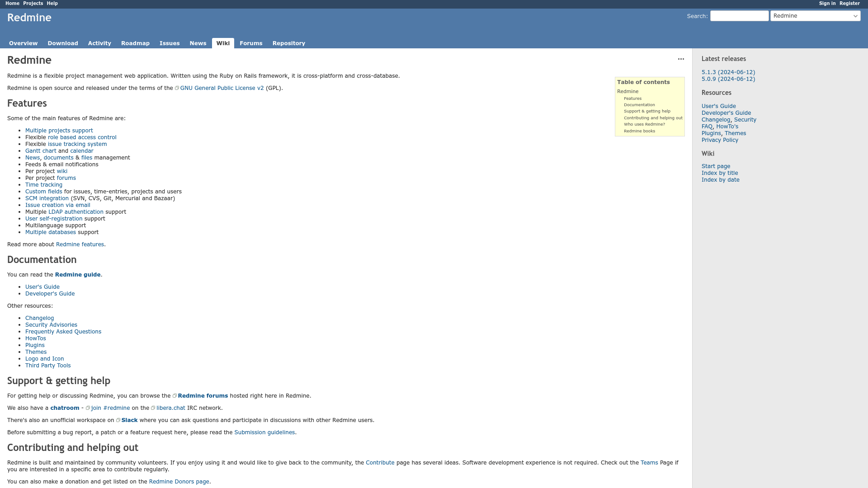Click the Register link
The width and height of the screenshot is (868, 488).
coord(849,4)
